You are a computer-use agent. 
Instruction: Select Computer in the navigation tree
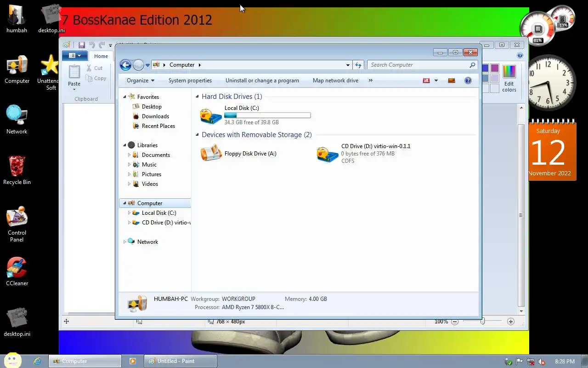tap(155, 203)
